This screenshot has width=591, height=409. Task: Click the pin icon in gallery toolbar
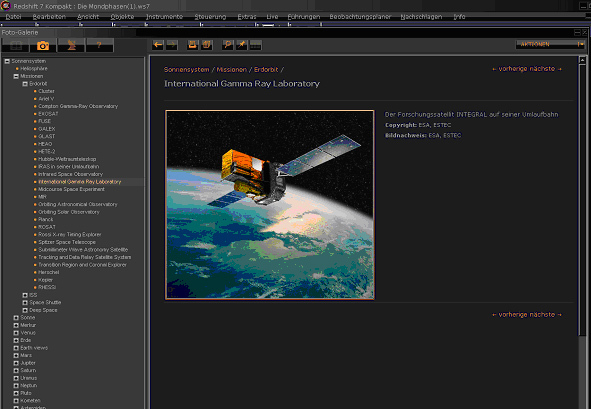click(242, 45)
